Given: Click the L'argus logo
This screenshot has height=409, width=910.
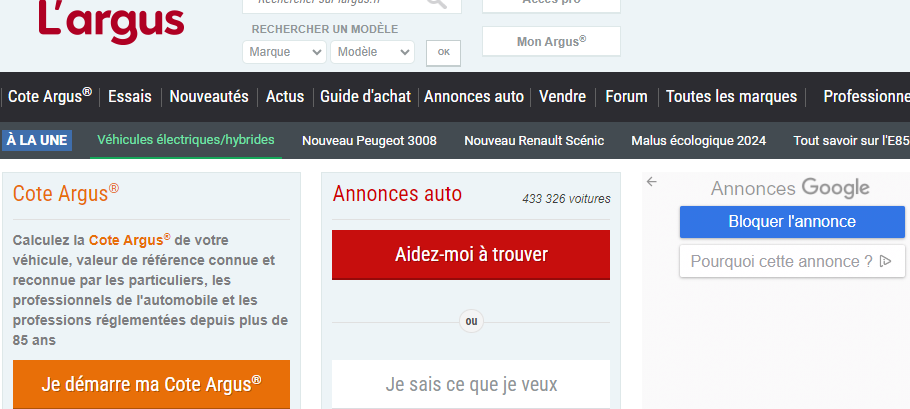Looking at the screenshot, I should [111, 22].
